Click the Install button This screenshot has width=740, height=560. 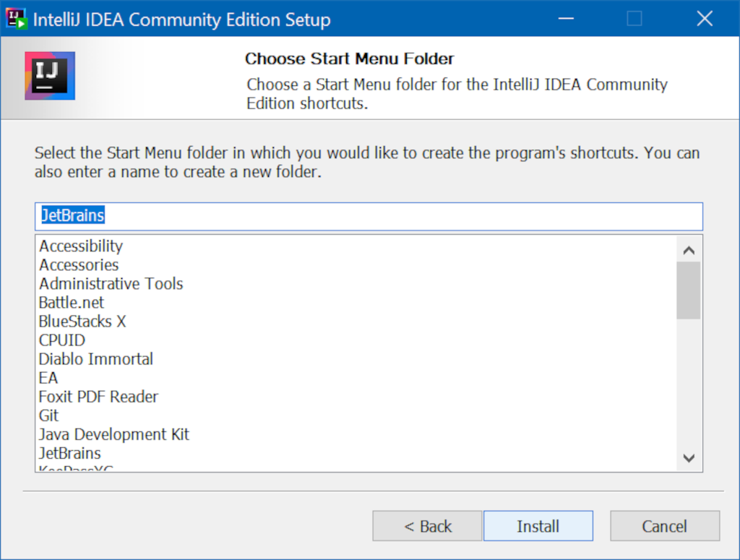(x=538, y=525)
